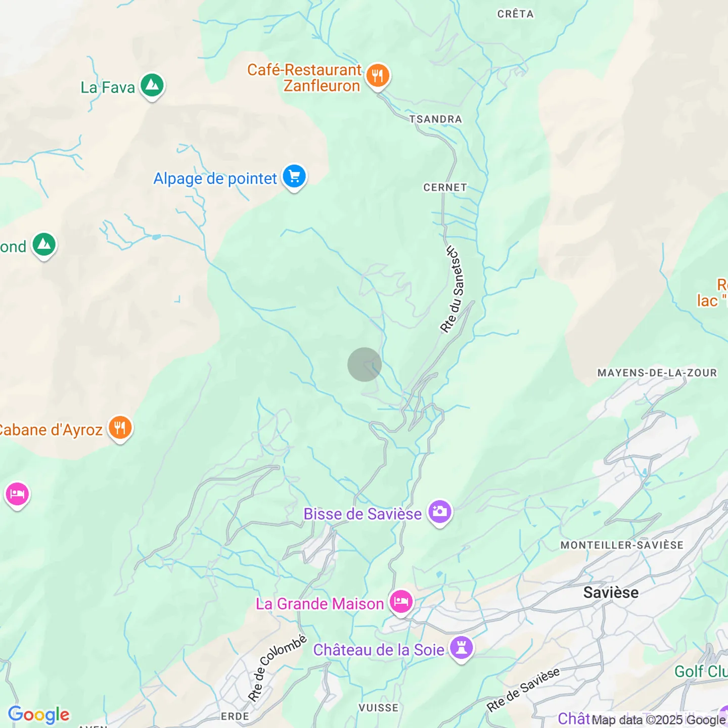Click the Map data ©2025 Google text
728x728 pixels.
coord(658,720)
